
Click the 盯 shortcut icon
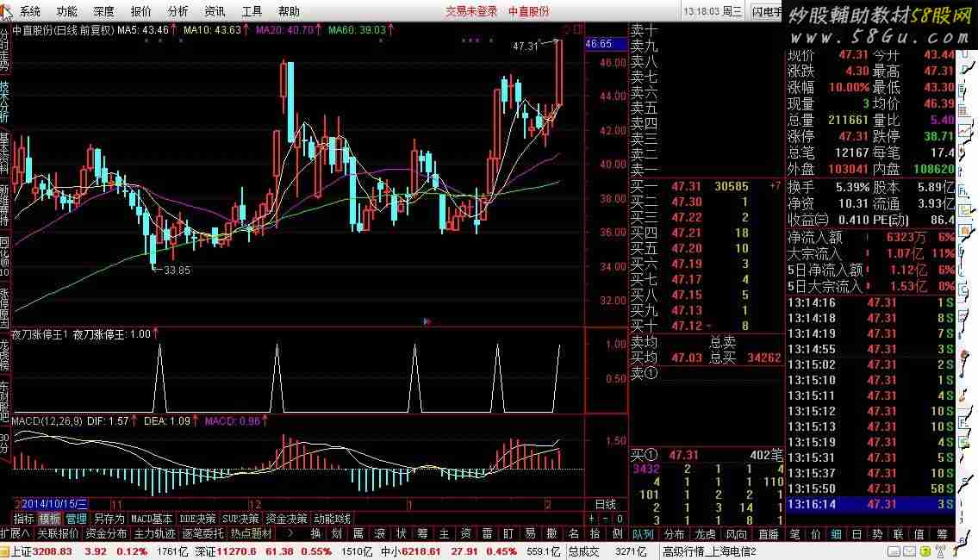tap(509, 534)
